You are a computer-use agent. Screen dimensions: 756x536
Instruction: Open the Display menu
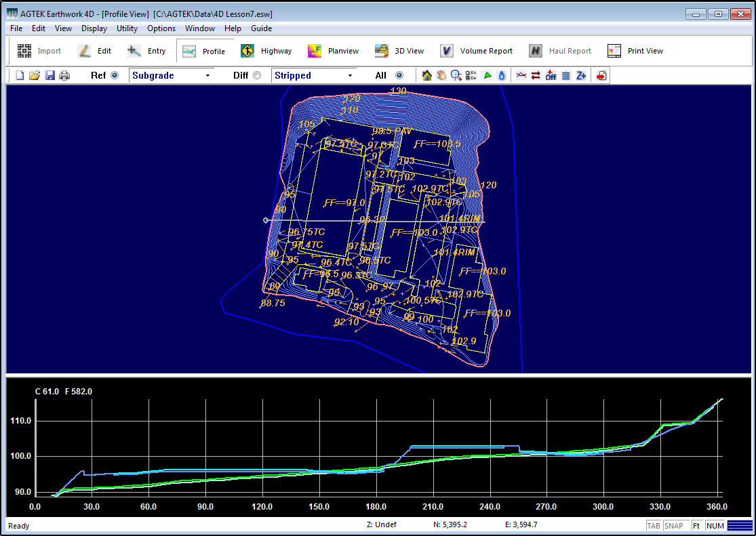point(94,28)
